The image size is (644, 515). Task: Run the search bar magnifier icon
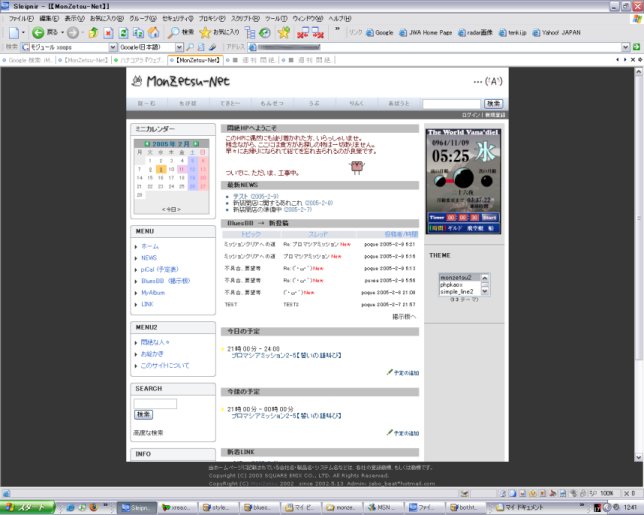190,47
